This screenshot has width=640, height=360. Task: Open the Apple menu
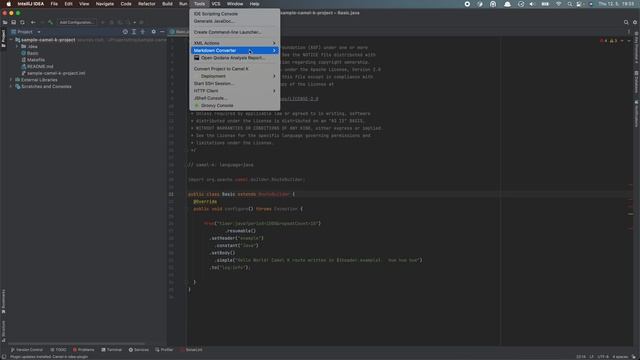pyautogui.click(x=9, y=4)
